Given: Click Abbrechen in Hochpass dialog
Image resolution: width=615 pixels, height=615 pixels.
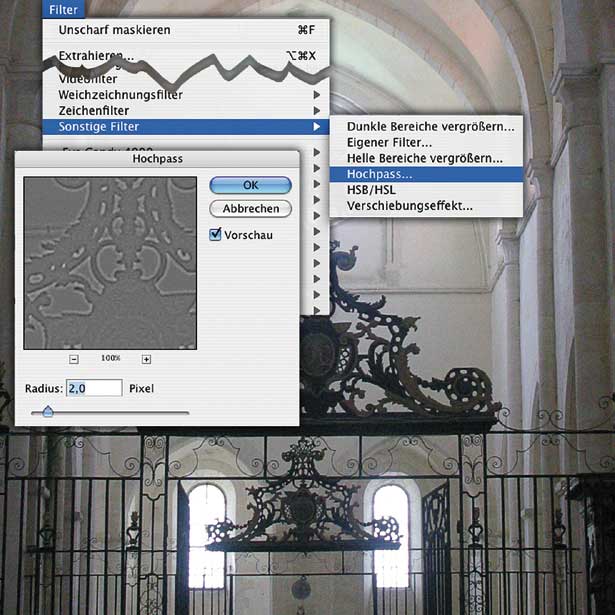Looking at the screenshot, I should click(251, 209).
